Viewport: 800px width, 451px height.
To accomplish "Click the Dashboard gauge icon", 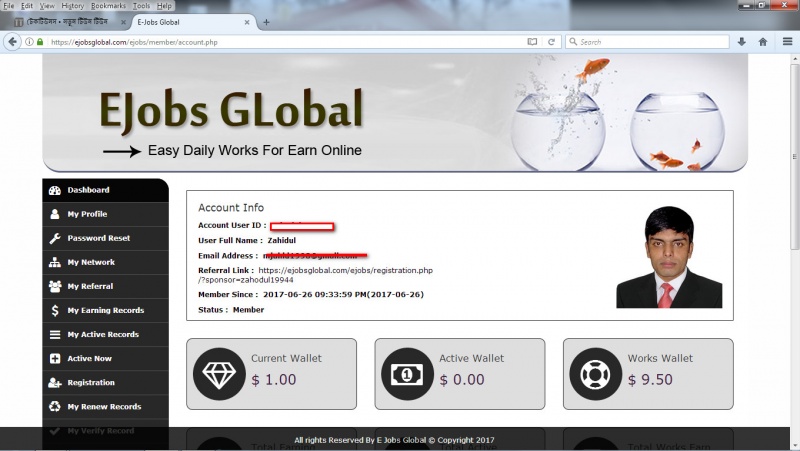I will [x=55, y=190].
